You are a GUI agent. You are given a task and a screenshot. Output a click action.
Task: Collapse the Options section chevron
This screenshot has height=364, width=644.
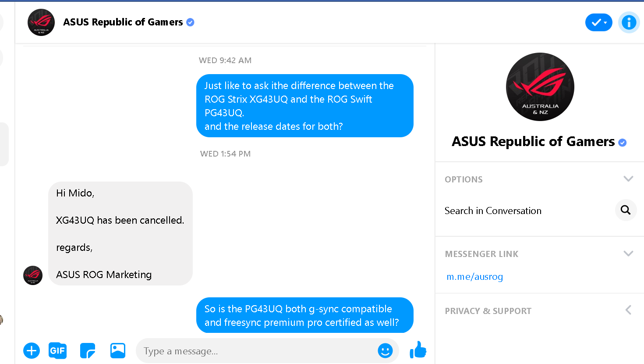628,179
